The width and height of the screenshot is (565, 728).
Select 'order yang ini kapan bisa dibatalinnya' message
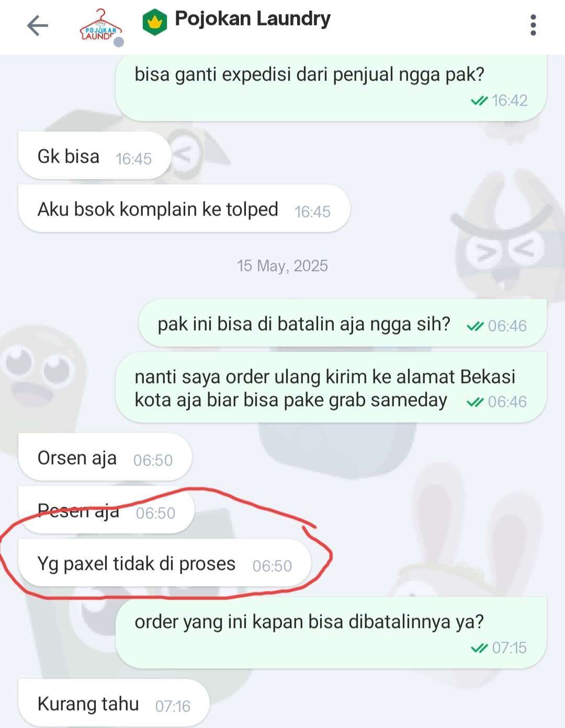pyautogui.click(x=331, y=633)
